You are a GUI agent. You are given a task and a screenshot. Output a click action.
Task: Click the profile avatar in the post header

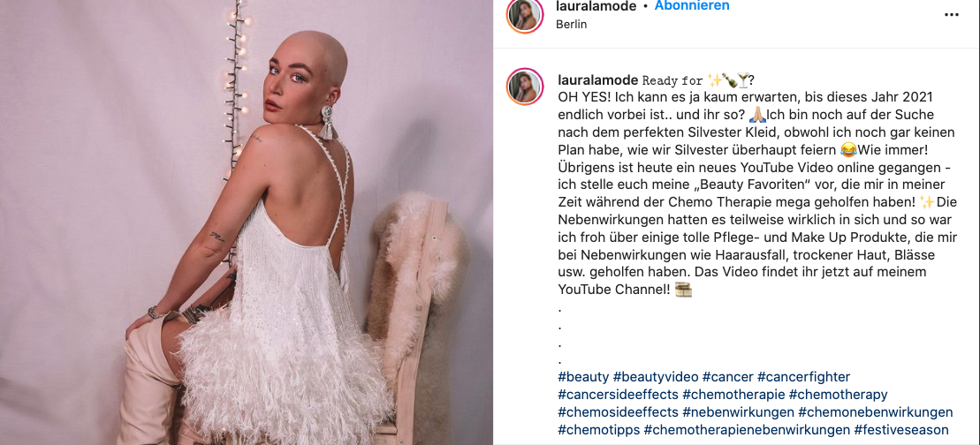(525, 16)
